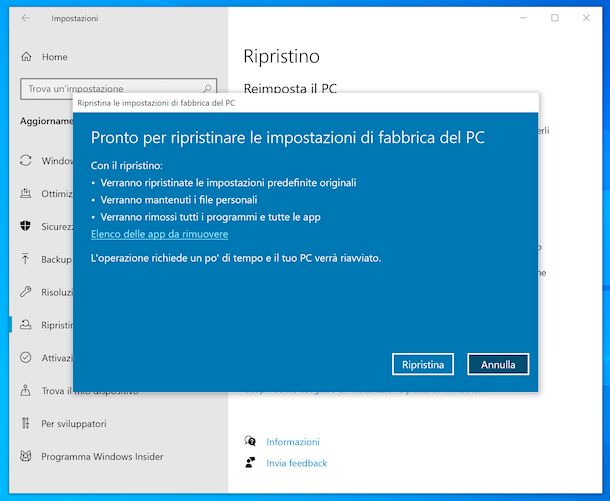Click the Home icon in Settings sidebar
Screen dimensions: 610x501
(x=26, y=57)
